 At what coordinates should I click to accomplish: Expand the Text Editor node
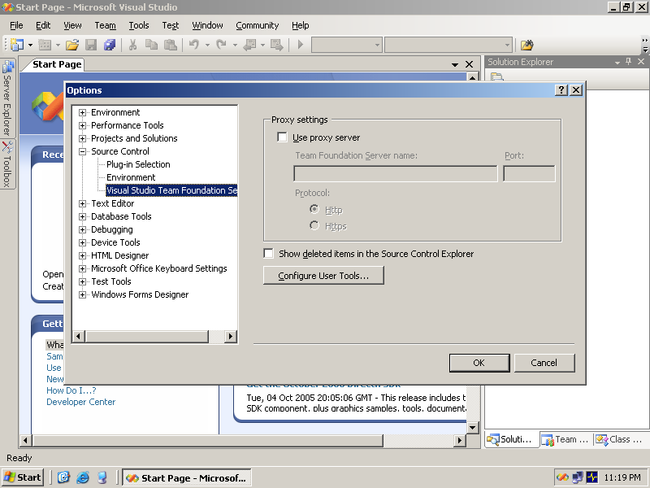[82, 204]
